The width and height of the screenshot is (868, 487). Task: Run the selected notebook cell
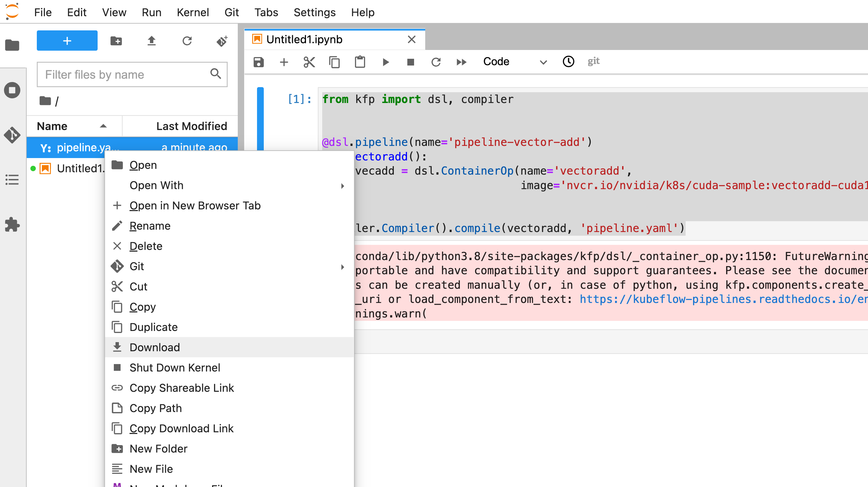pyautogui.click(x=385, y=62)
